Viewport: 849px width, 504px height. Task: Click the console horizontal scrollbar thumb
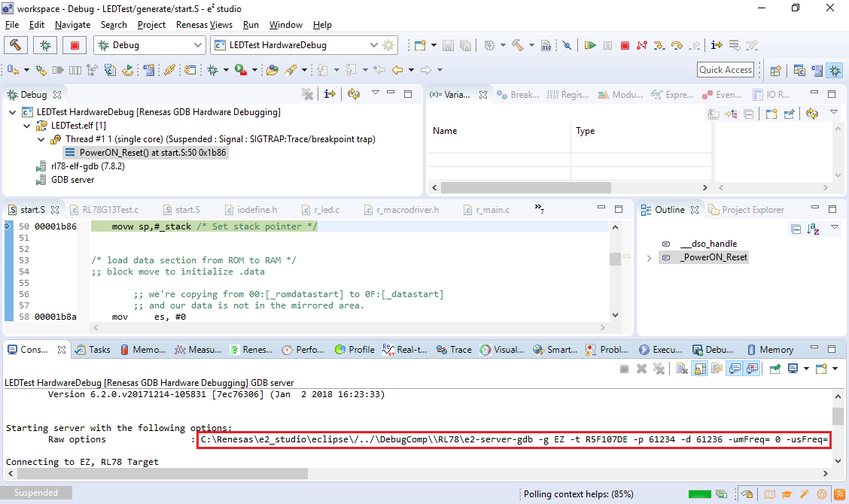[163, 474]
